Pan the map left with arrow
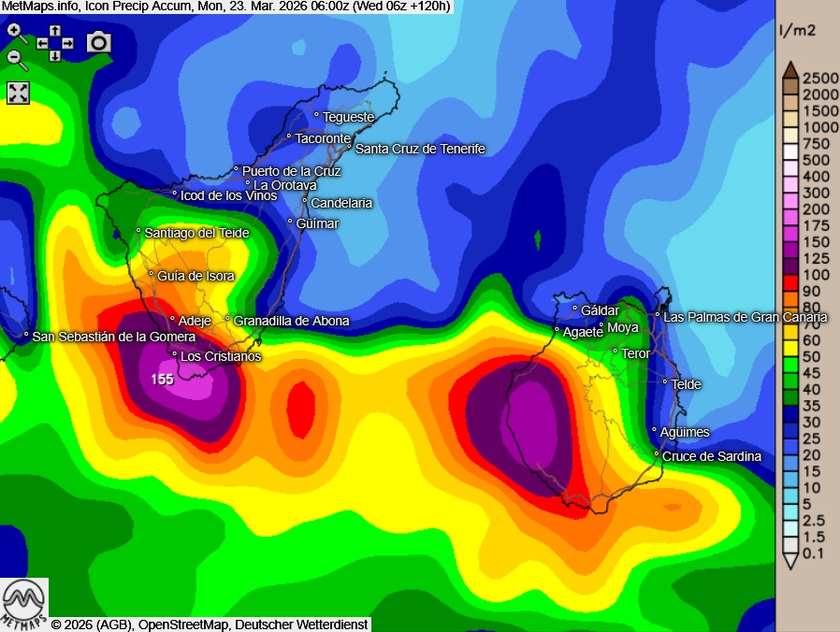 [43, 44]
